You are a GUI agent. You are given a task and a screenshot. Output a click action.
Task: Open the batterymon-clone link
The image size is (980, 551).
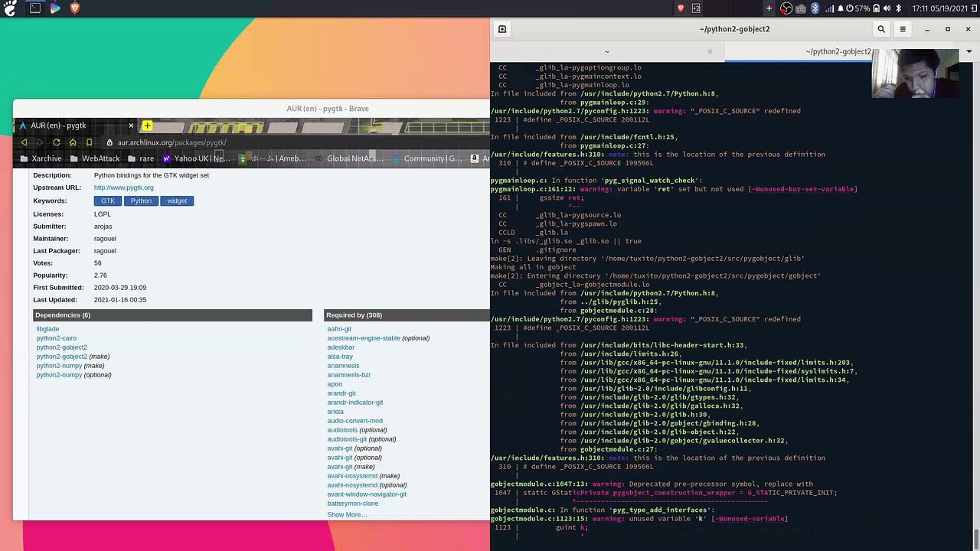tap(353, 504)
